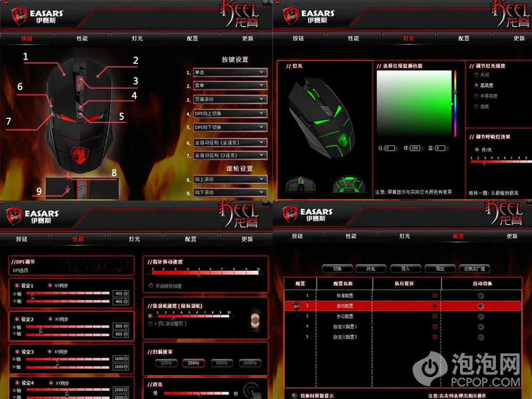Viewport: 532px width, 399px height.
Task: Select the highlighted 性能 tab
Action: pyautogui.click(x=78, y=239)
